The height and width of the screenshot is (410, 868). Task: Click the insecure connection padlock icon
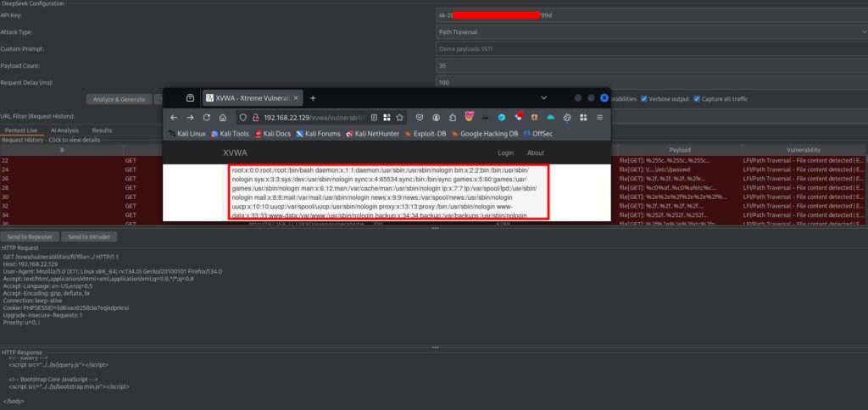click(x=255, y=117)
